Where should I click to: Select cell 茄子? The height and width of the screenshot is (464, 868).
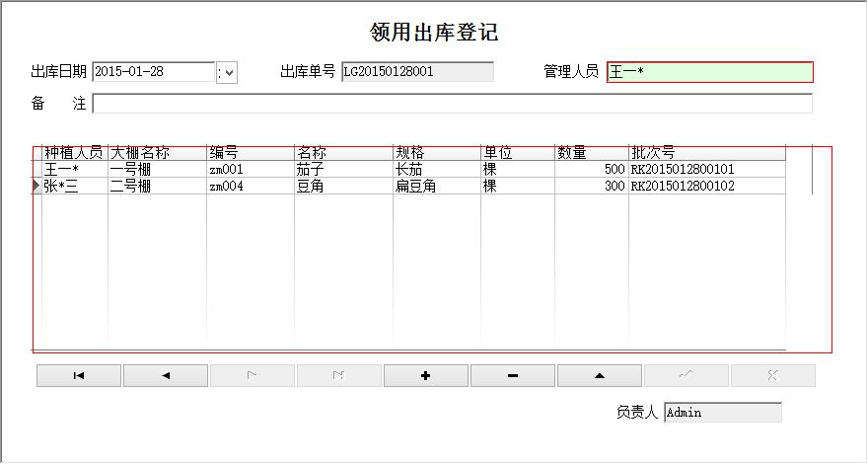[344, 169]
